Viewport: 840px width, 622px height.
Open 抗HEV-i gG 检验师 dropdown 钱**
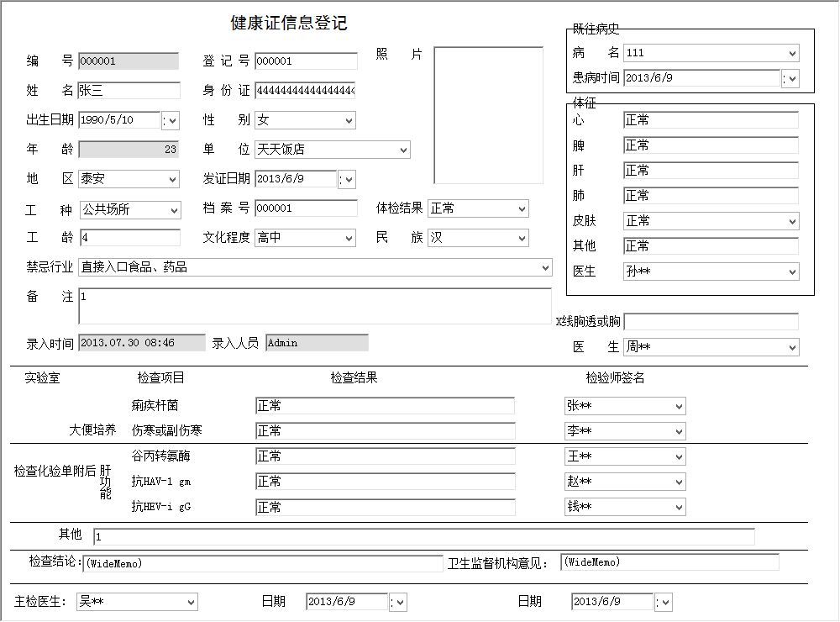[x=679, y=507]
